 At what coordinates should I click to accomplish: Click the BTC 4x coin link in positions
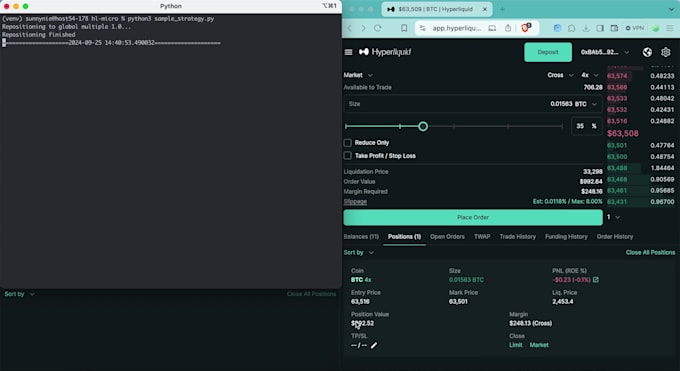(x=361, y=280)
